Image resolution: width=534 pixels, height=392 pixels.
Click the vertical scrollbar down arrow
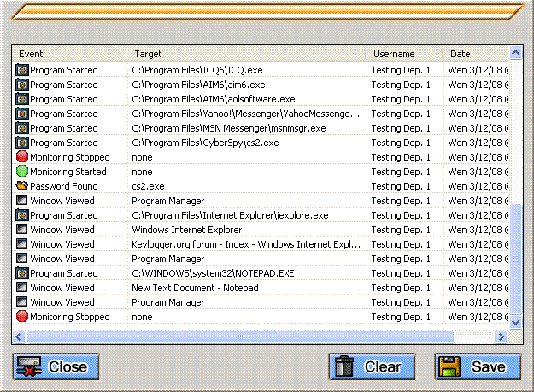[x=515, y=322]
